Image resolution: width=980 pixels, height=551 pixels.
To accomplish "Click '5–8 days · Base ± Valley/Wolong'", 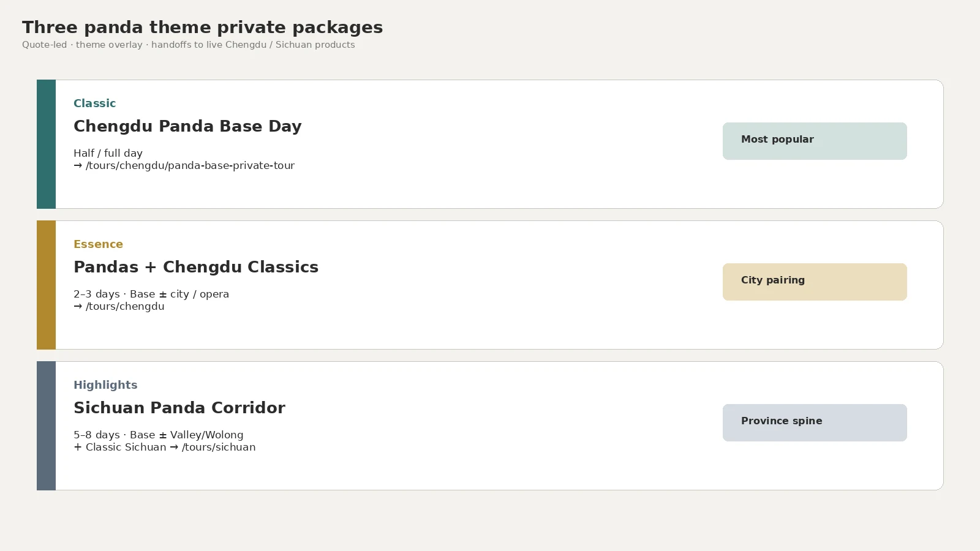I will click(159, 435).
